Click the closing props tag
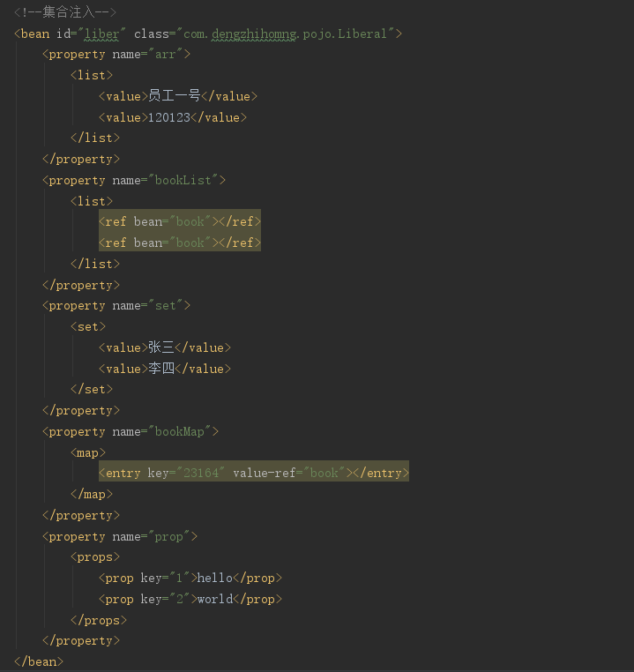 pos(99,621)
